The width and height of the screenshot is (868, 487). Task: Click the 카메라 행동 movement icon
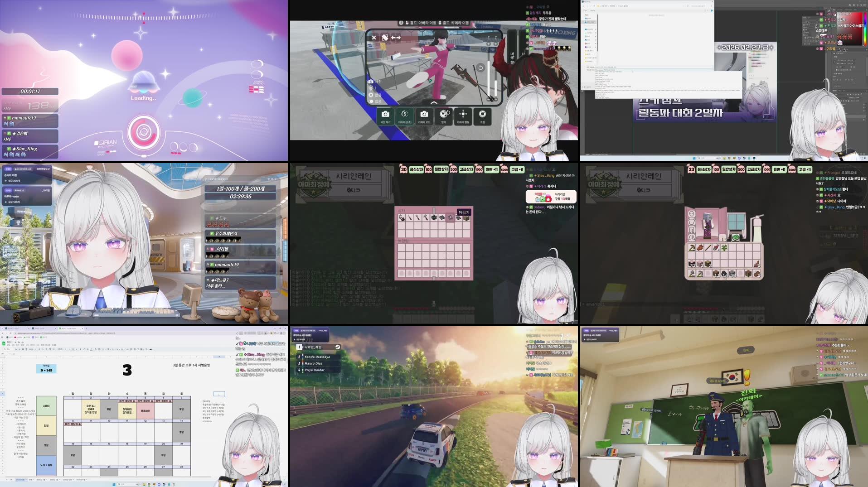(x=463, y=114)
